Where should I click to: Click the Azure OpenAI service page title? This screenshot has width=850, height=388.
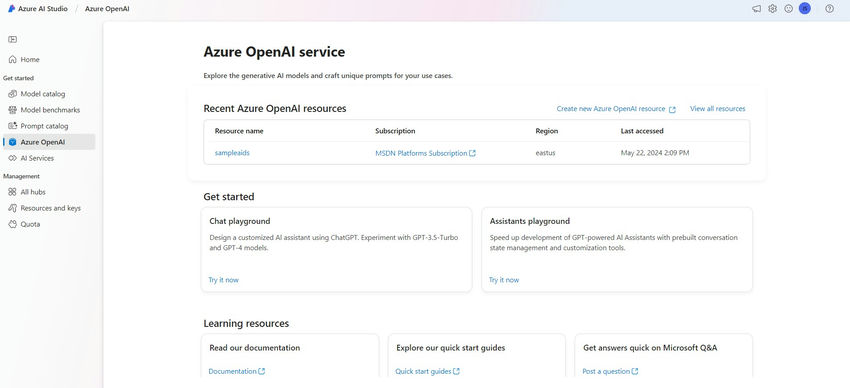tap(274, 52)
